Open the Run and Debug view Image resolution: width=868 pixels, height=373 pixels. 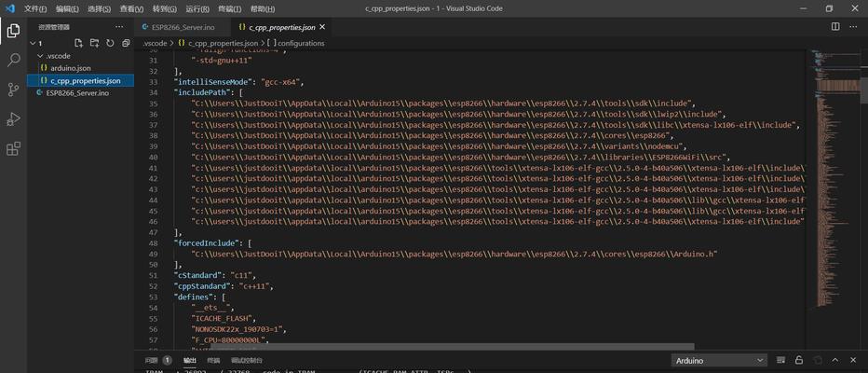coord(13,119)
